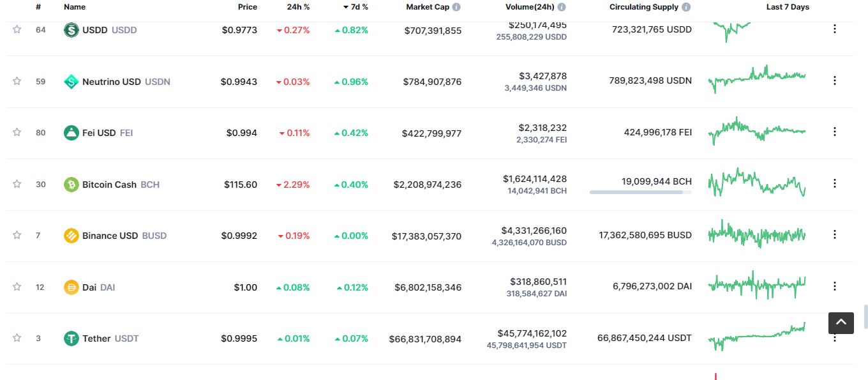Click the Fei USD logo icon
This screenshot has height=380, width=868.
71,133
